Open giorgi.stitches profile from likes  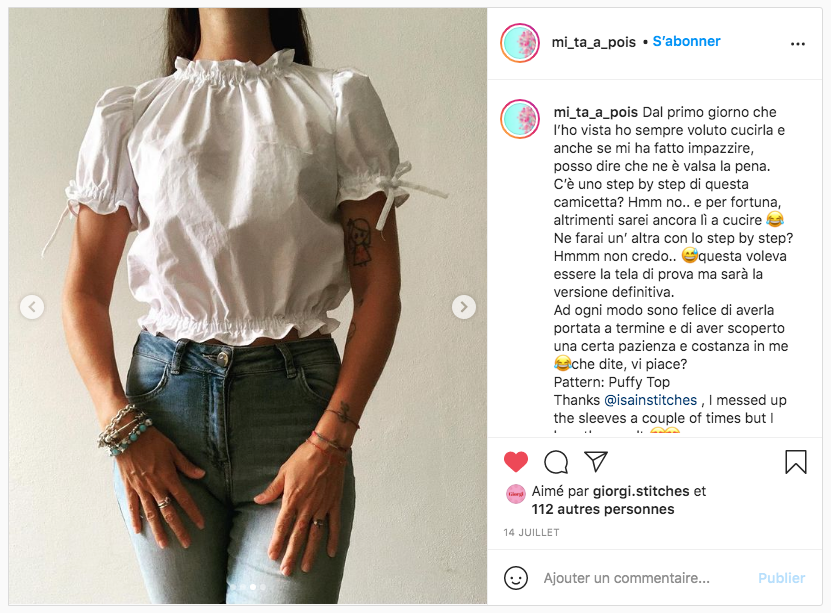pos(641,491)
